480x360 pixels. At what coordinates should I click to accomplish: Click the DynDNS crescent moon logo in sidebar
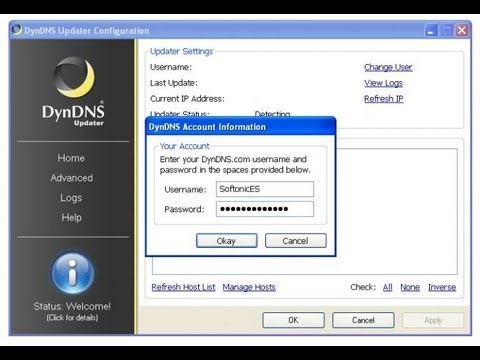tap(74, 77)
